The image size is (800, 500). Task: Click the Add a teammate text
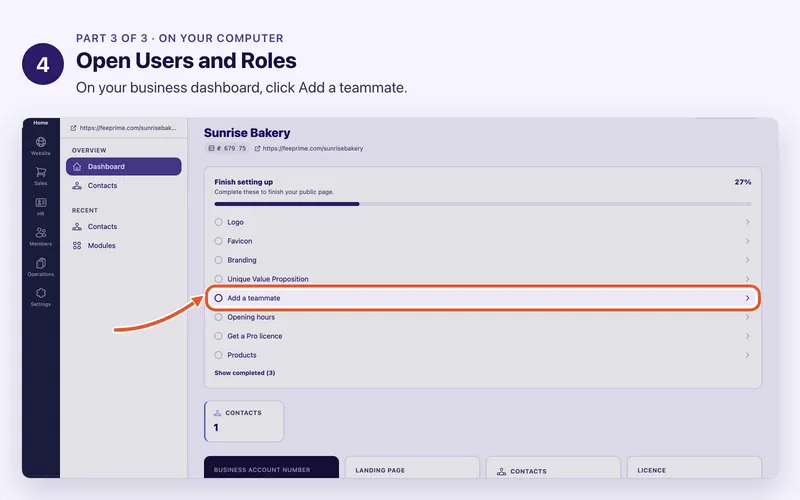[254, 298]
